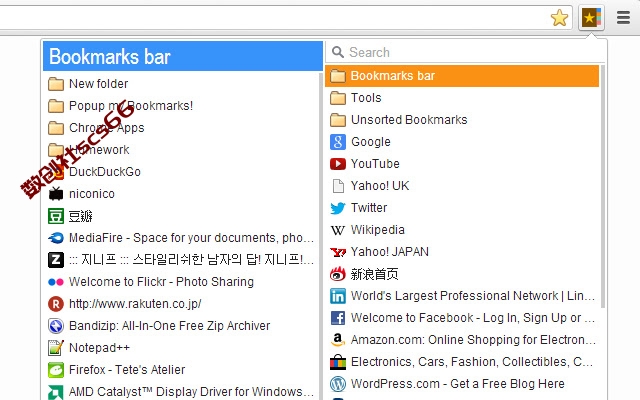The height and width of the screenshot is (400, 640).
Task: Click the Rakuten R icon
Action: click(x=56, y=304)
